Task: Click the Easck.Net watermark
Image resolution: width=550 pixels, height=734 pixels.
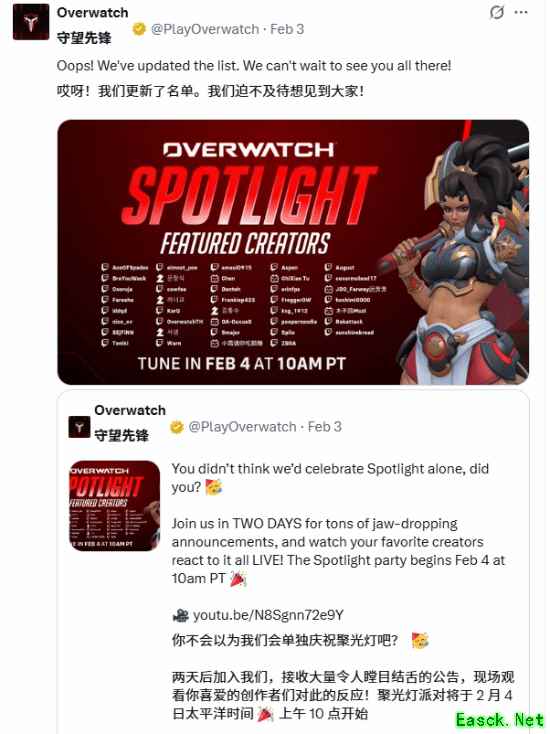Action: click(x=499, y=719)
